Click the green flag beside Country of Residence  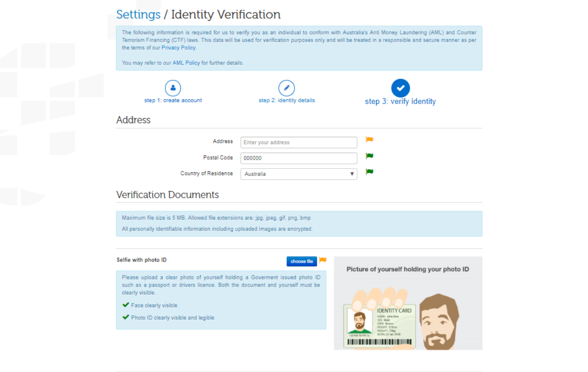click(x=369, y=172)
